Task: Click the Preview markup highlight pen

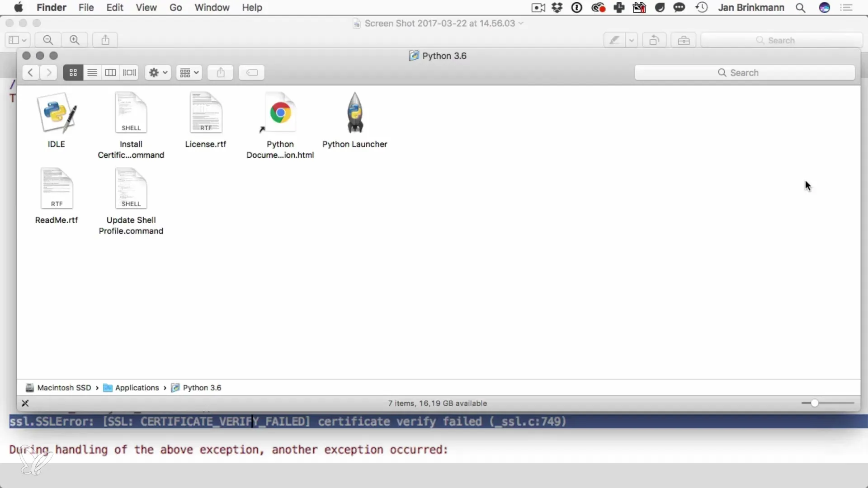Action: pyautogui.click(x=614, y=40)
